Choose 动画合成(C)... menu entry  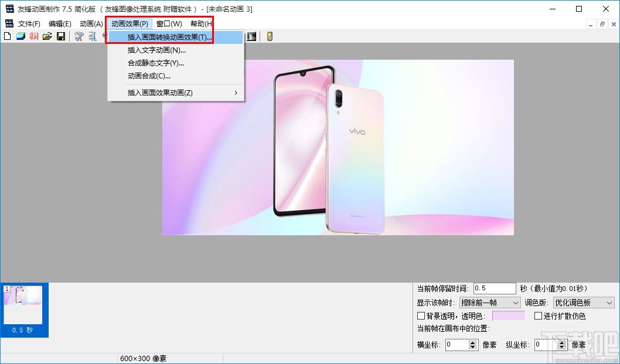(176, 76)
